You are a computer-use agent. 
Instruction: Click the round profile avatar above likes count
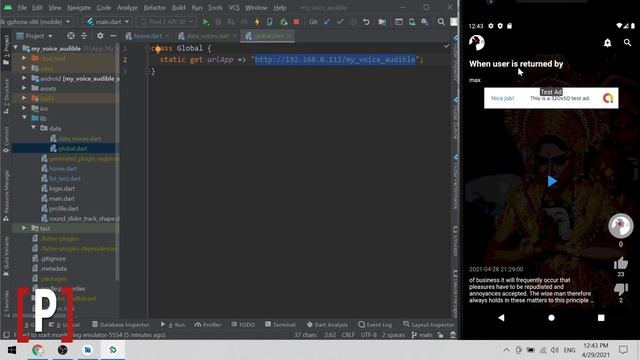tap(620, 226)
